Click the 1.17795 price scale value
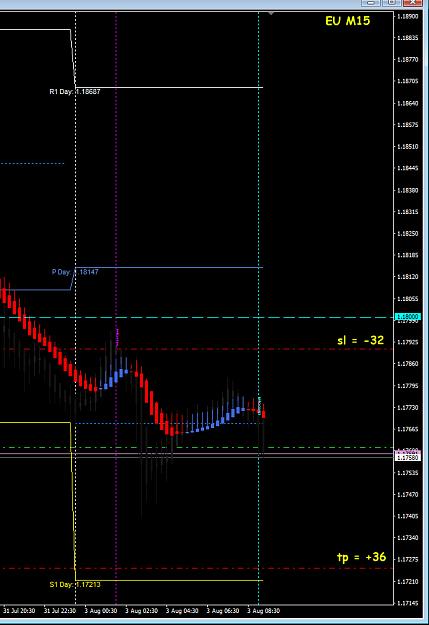This screenshot has width=429, height=625. tap(408, 385)
